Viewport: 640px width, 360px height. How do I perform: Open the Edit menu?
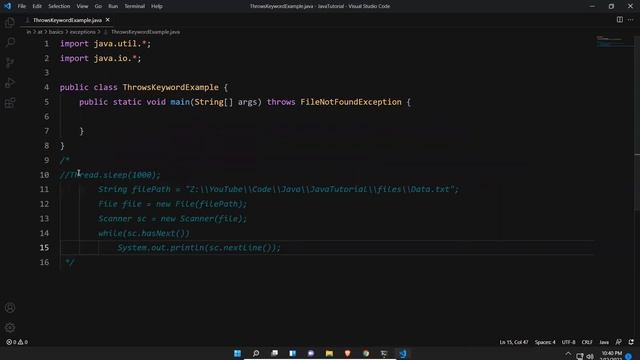tap(37, 6)
